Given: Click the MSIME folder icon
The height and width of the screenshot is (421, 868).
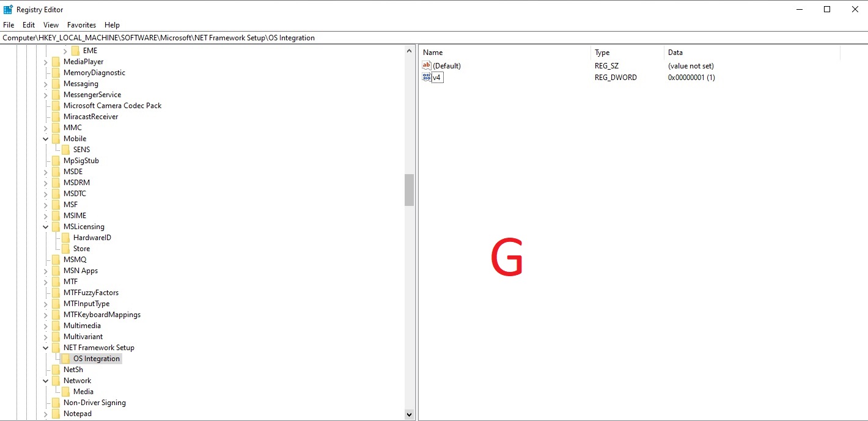Looking at the screenshot, I should click(x=56, y=216).
